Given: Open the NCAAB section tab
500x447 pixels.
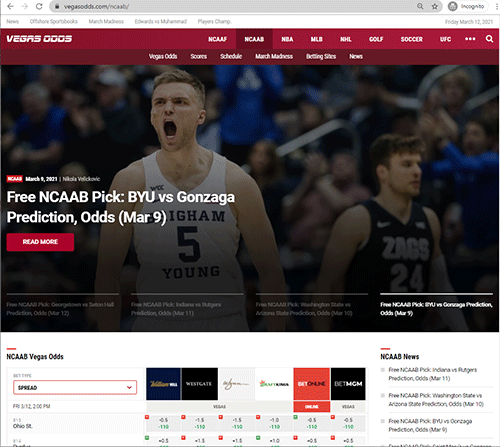Looking at the screenshot, I should tap(254, 39).
